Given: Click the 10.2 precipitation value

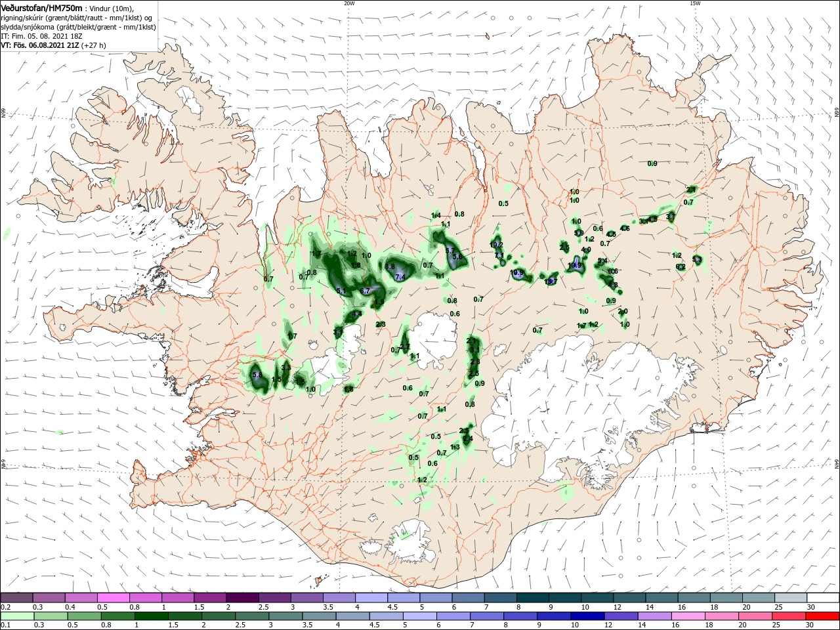Looking at the screenshot, I should click(496, 245).
